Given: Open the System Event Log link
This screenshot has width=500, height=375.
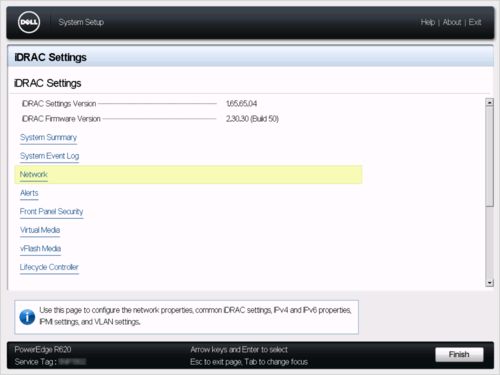Looking at the screenshot, I should (x=49, y=156).
